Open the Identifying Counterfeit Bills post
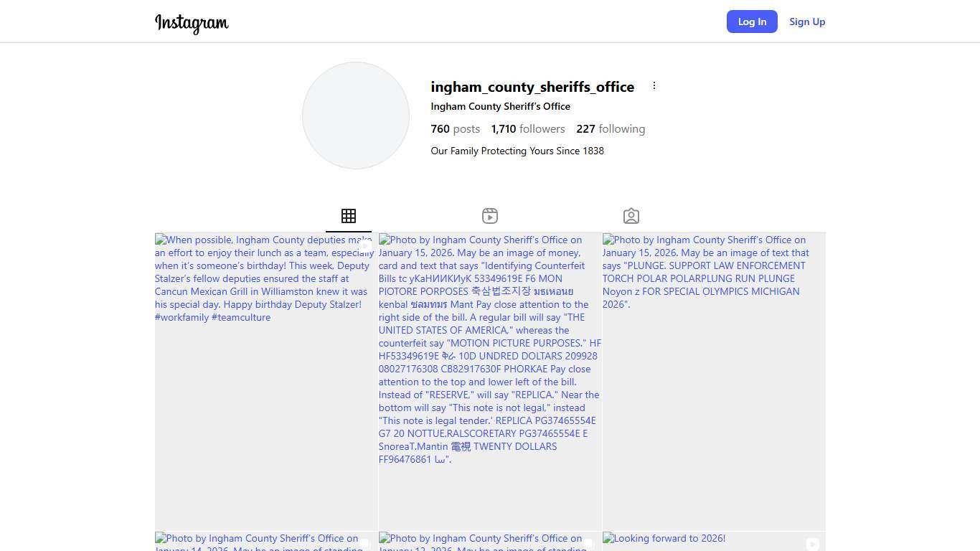The height and width of the screenshot is (551, 980). click(490, 380)
